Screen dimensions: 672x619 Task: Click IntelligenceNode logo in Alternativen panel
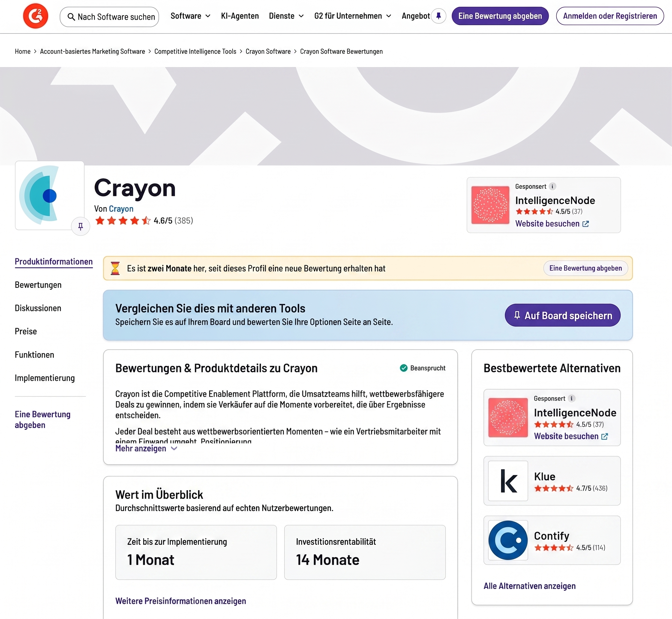pyautogui.click(x=508, y=417)
